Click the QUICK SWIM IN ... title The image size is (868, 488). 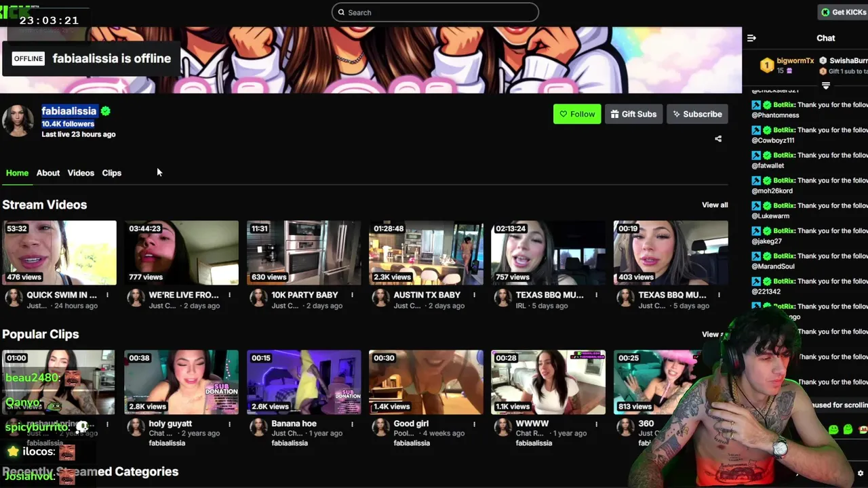click(x=62, y=295)
